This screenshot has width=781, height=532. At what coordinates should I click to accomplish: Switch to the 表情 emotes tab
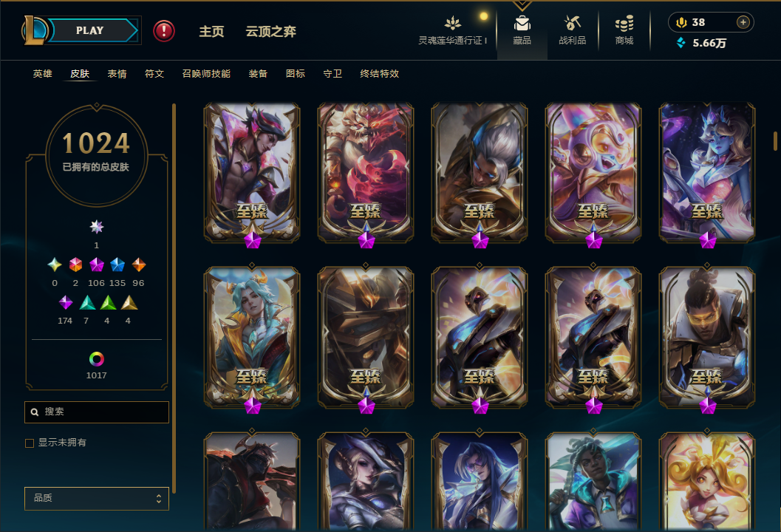[x=117, y=74]
